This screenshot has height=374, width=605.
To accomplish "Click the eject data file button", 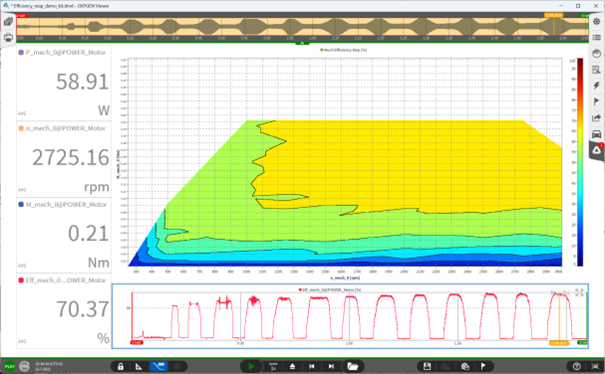I will point(292,366).
